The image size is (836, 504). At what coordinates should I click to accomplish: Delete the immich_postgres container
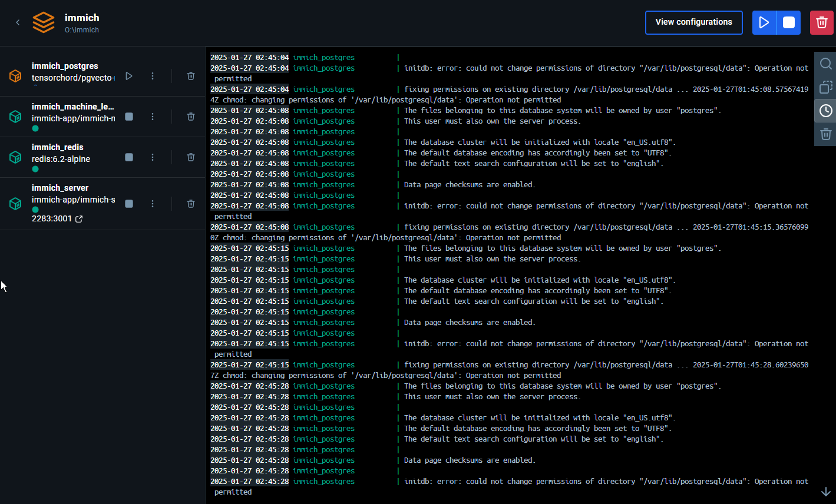click(x=191, y=76)
